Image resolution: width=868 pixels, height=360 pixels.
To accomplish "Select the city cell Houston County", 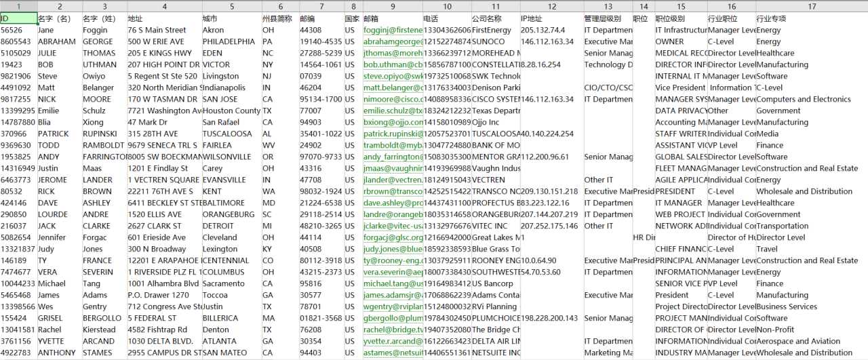I will coord(231,111).
